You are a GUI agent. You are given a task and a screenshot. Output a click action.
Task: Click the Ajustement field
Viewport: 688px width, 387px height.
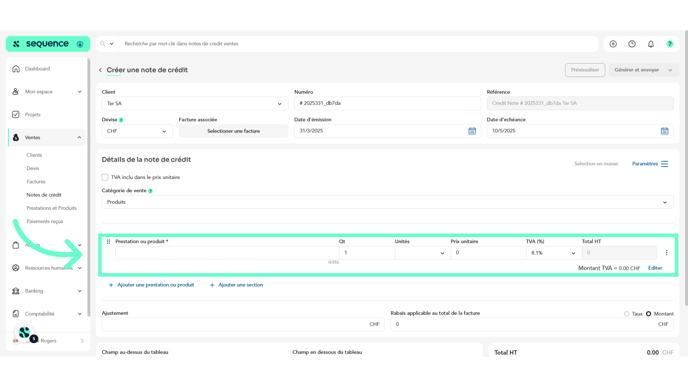pyautogui.click(x=243, y=324)
